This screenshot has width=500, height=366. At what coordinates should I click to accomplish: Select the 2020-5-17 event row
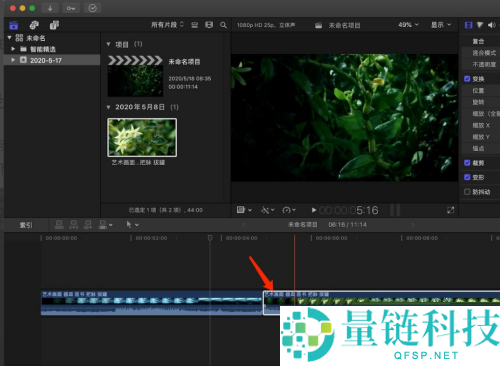tap(52, 60)
